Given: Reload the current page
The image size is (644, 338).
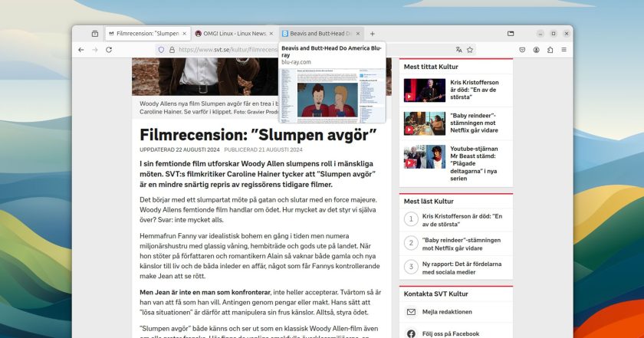Looking at the screenshot, I should coord(109,50).
